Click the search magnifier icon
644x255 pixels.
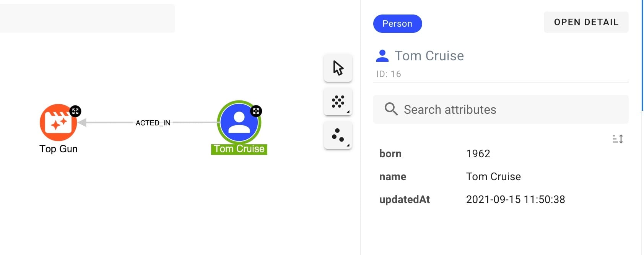click(391, 109)
